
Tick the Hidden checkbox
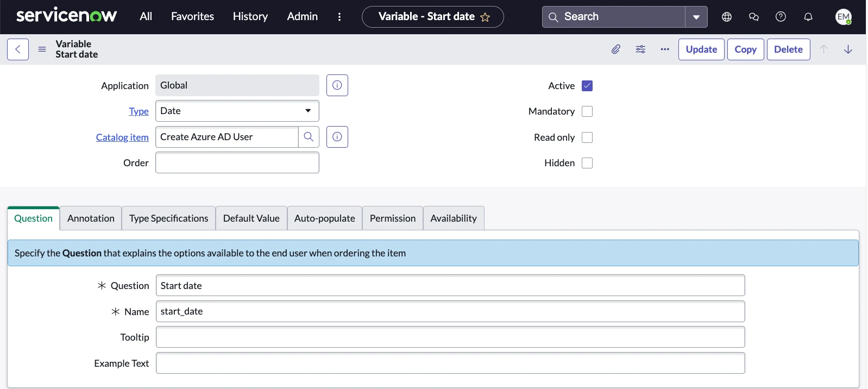pos(587,163)
